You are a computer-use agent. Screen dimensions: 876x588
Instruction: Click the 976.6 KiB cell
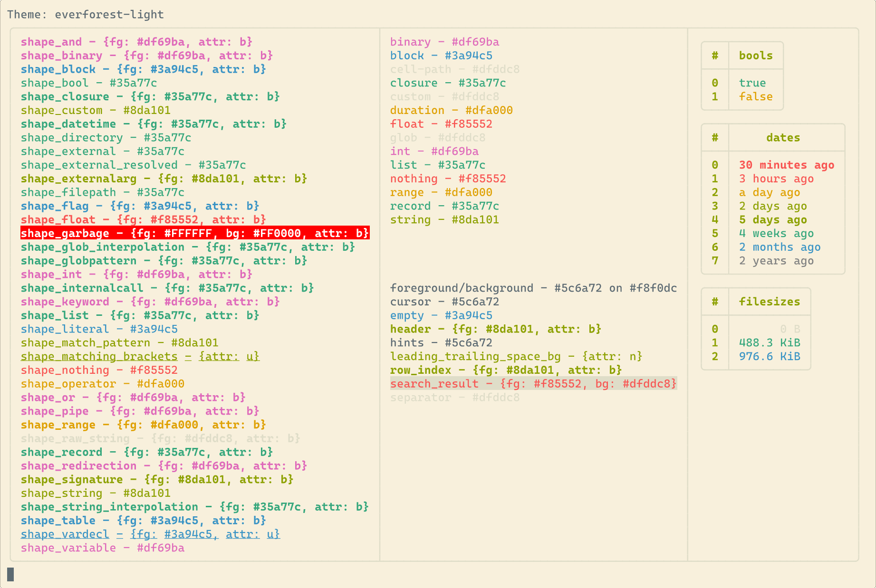coord(770,357)
